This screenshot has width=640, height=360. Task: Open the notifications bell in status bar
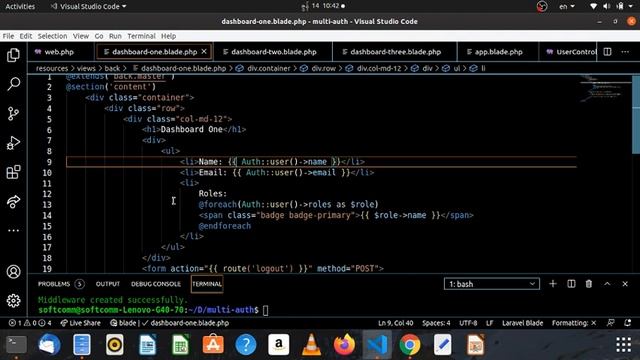pos(627,323)
